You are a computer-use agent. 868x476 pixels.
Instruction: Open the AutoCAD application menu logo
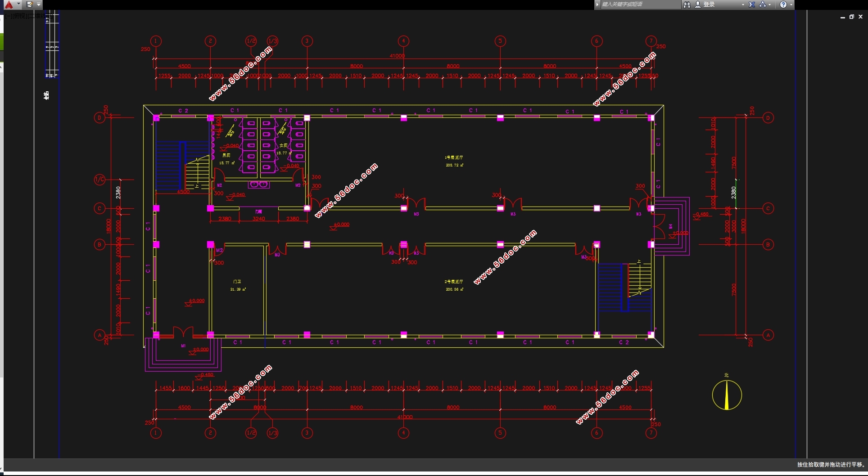9,4
